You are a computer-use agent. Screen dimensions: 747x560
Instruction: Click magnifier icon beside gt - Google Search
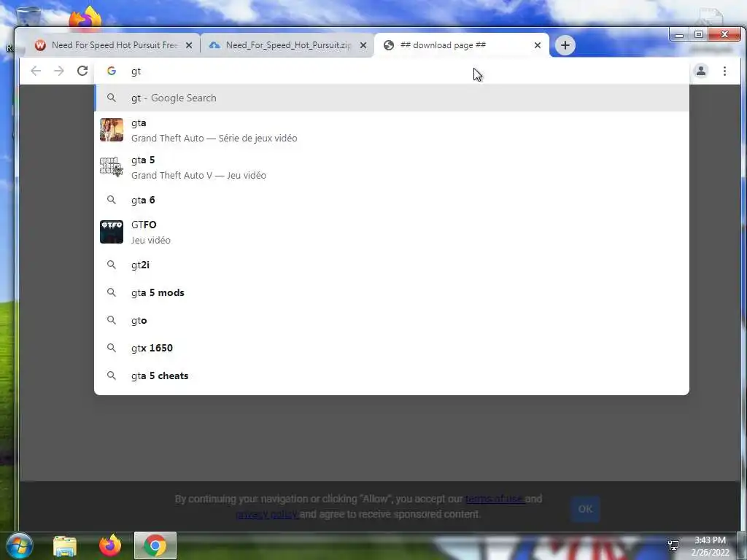pyautogui.click(x=112, y=98)
